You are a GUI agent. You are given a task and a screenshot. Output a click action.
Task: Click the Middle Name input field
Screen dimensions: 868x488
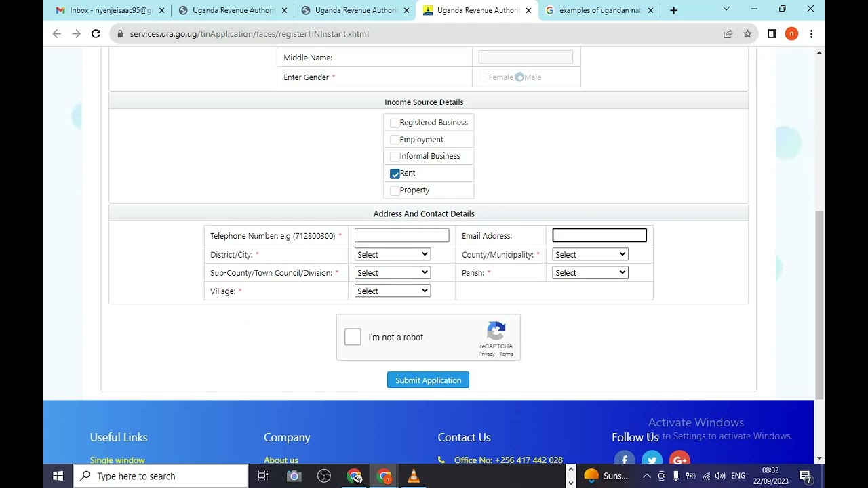coord(526,58)
